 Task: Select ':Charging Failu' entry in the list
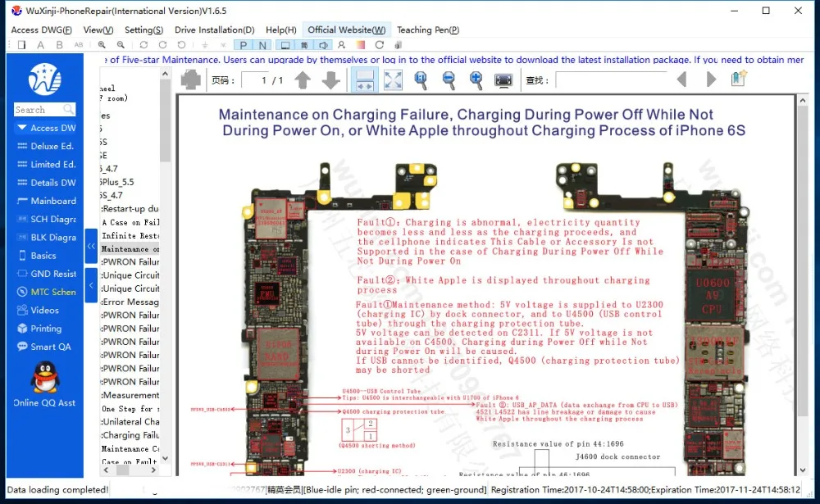coord(130,435)
